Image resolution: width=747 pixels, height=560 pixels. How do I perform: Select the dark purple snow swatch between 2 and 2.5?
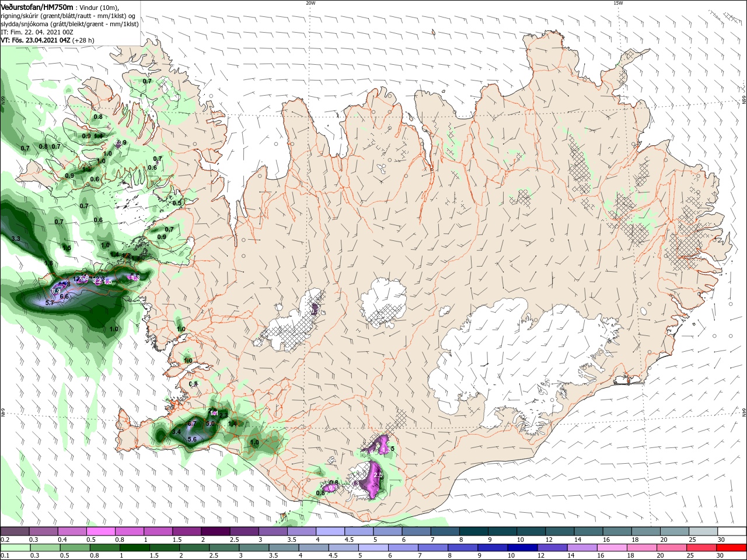tap(215, 531)
